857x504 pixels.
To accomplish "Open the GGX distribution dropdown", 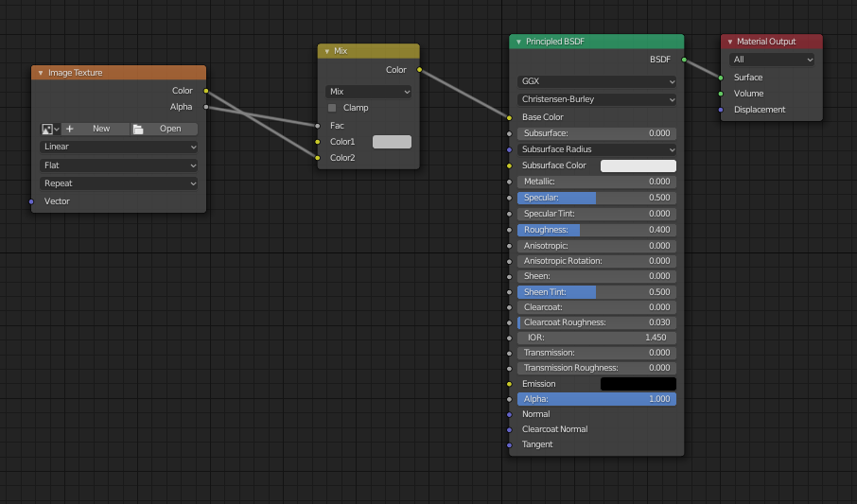I will (x=596, y=81).
